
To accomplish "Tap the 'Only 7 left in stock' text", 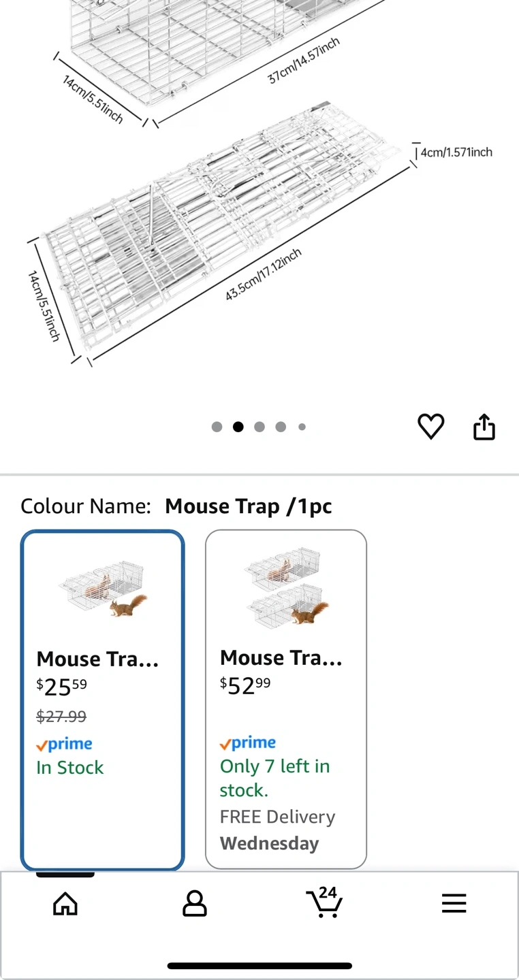I will click(x=274, y=778).
